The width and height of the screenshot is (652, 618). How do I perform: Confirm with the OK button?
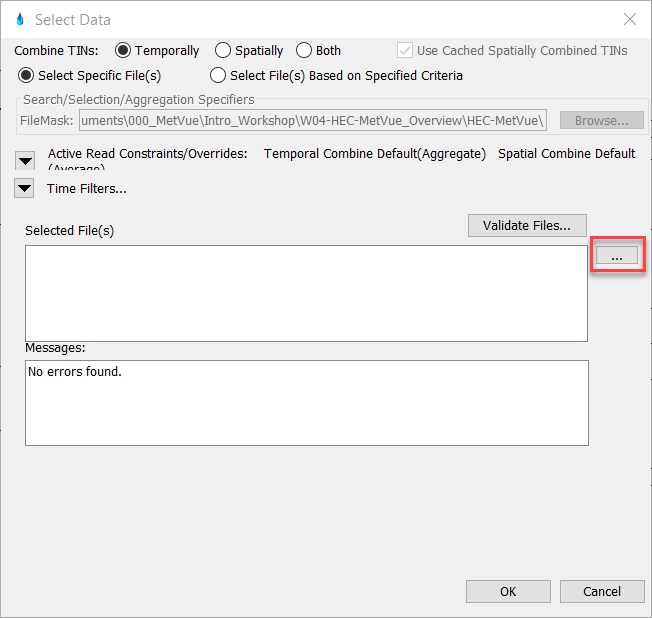point(508,591)
